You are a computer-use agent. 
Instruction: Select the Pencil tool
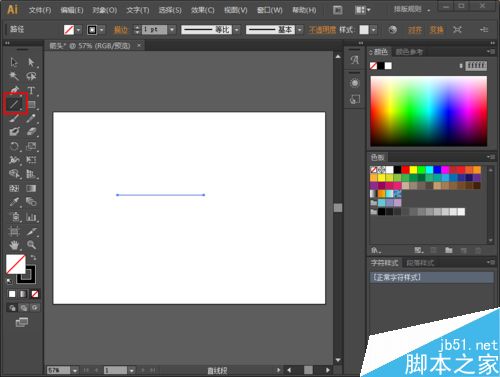pyautogui.click(x=31, y=118)
